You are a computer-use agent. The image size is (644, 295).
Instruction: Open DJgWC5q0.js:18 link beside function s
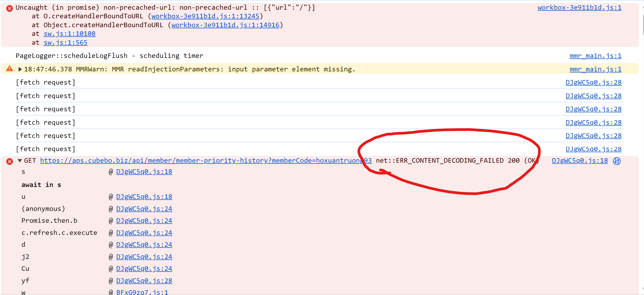144,172
